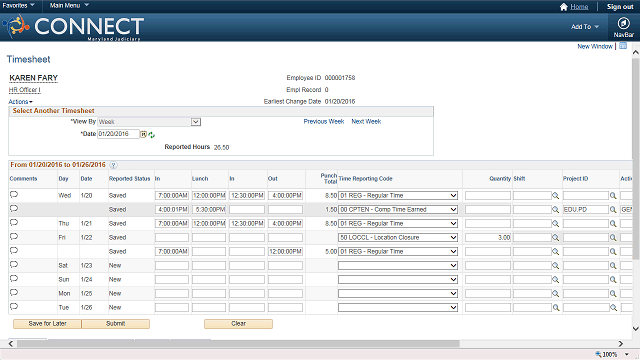Open the Location Closure code dropdown
Screen dimensions: 640x360
coord(398,238)
